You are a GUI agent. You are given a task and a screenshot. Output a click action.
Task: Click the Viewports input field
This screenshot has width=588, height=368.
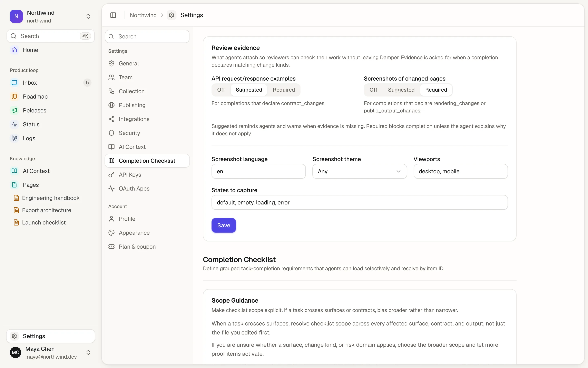click(x=461, y=171)
